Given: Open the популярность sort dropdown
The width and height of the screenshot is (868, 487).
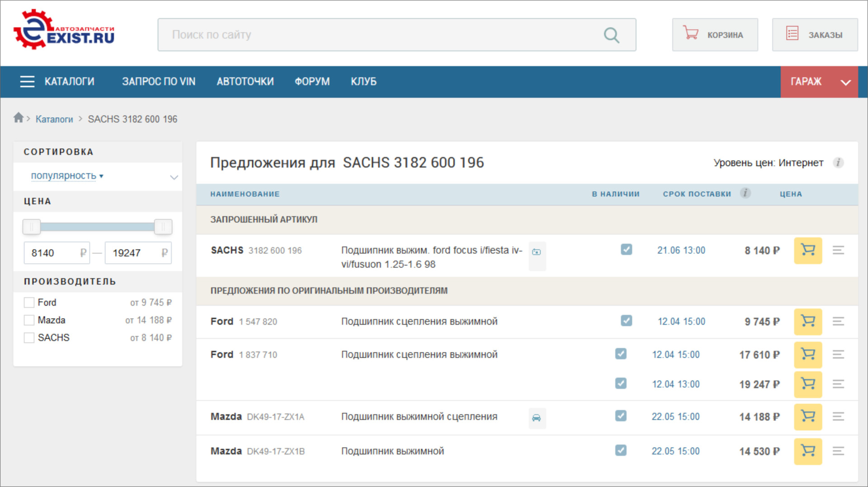Looking at the screenshot, I should [x=67, y=176].
